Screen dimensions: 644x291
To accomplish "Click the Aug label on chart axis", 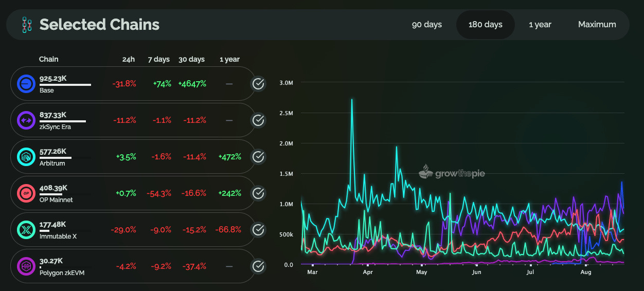I will (585, 271).
